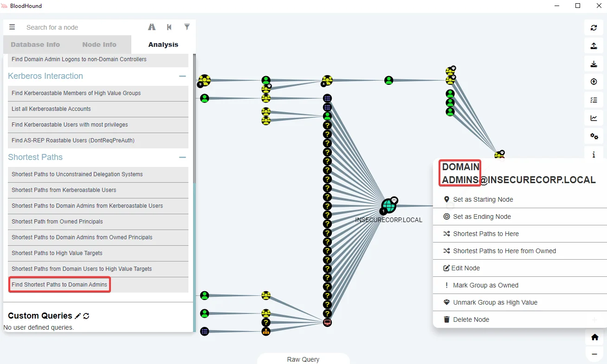
Task: Choose Shortest Paths to Here from Owned
Action: point(520,251)
